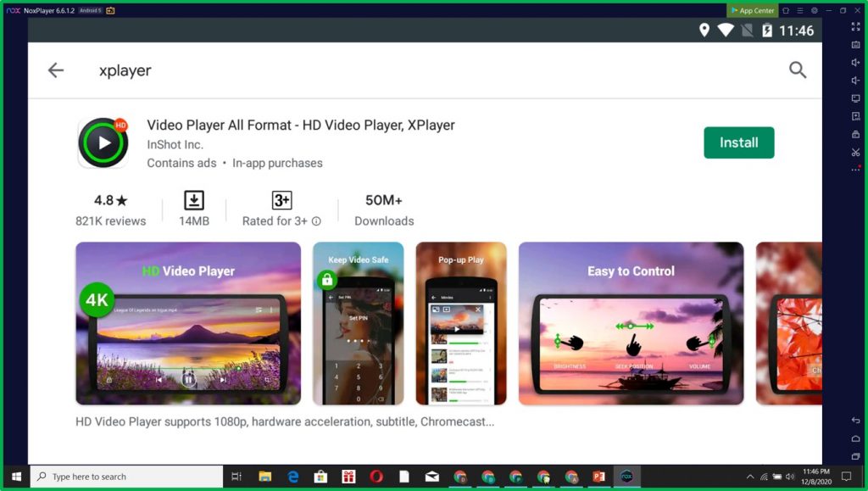Read the HD Video Player supports description

285,421
